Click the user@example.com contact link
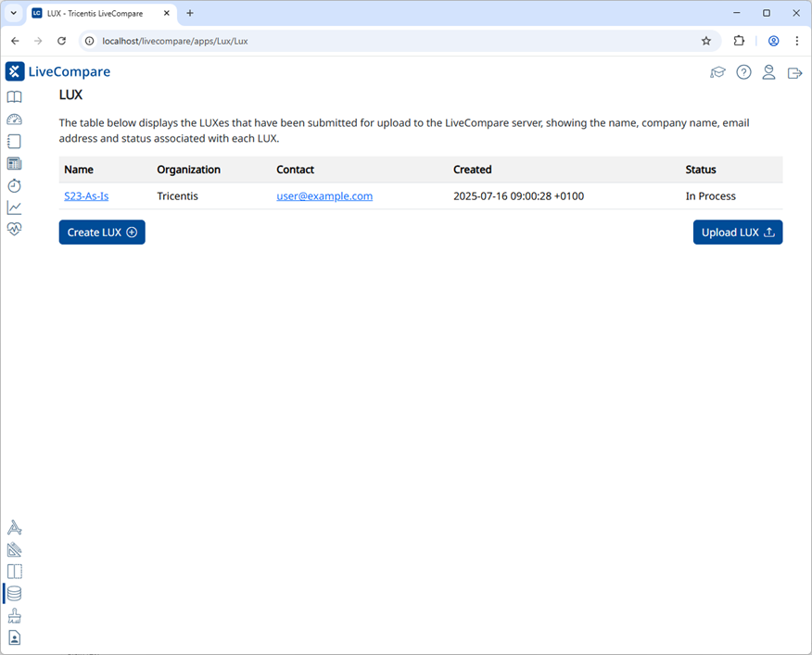This screenshot has height=655, width=812. (x=324, y=196)
